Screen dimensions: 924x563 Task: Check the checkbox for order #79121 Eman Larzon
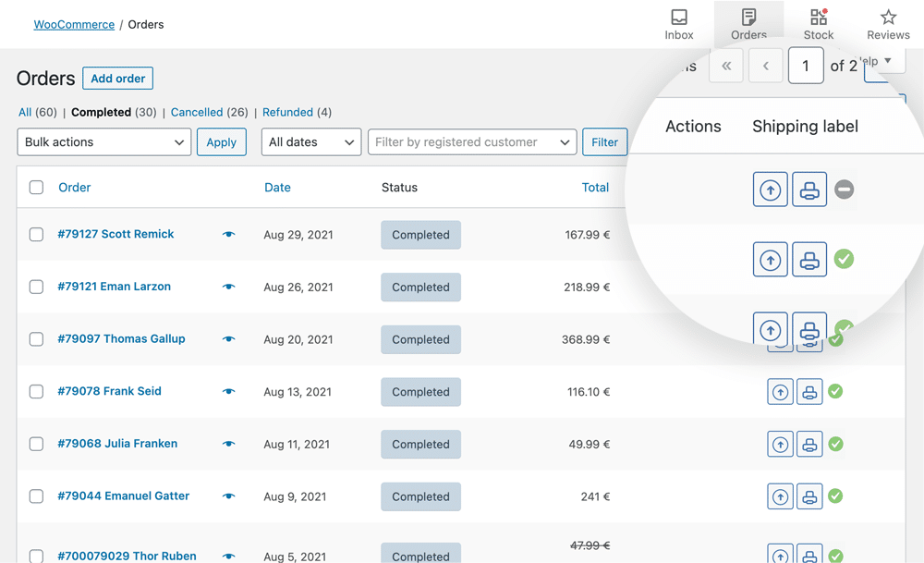pos(36,287)
